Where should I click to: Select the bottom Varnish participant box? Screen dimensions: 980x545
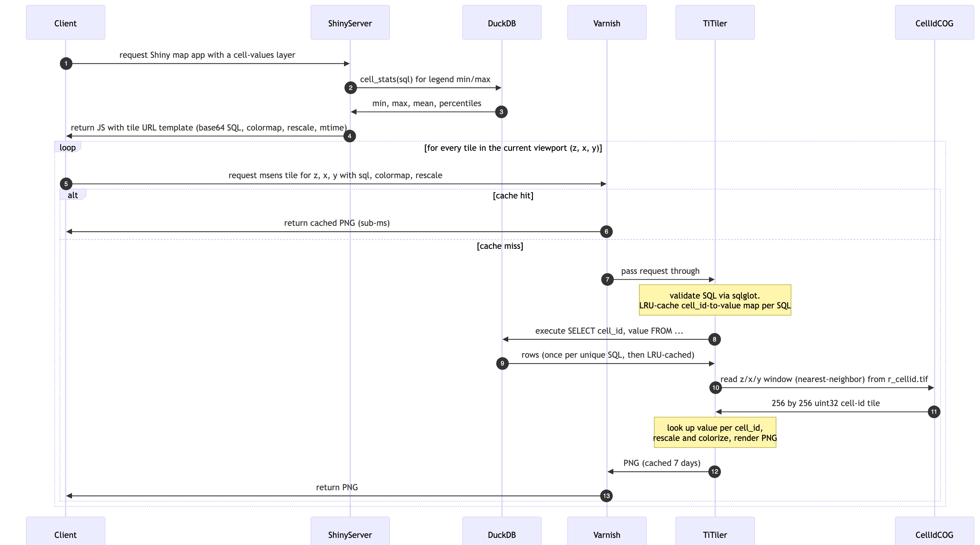607,531
